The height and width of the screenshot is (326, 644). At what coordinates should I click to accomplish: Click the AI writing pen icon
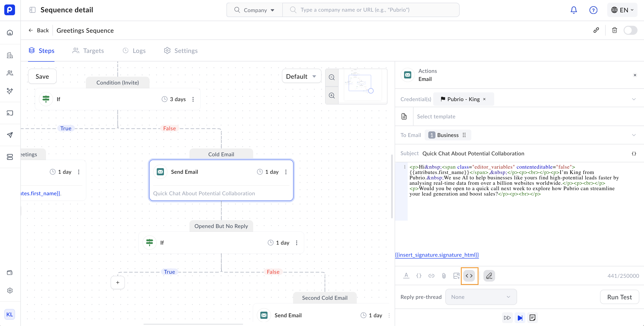(489, 276)
